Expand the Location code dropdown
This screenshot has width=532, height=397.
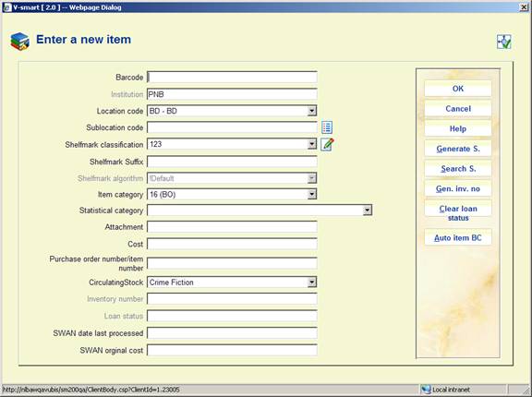(311, 111)
